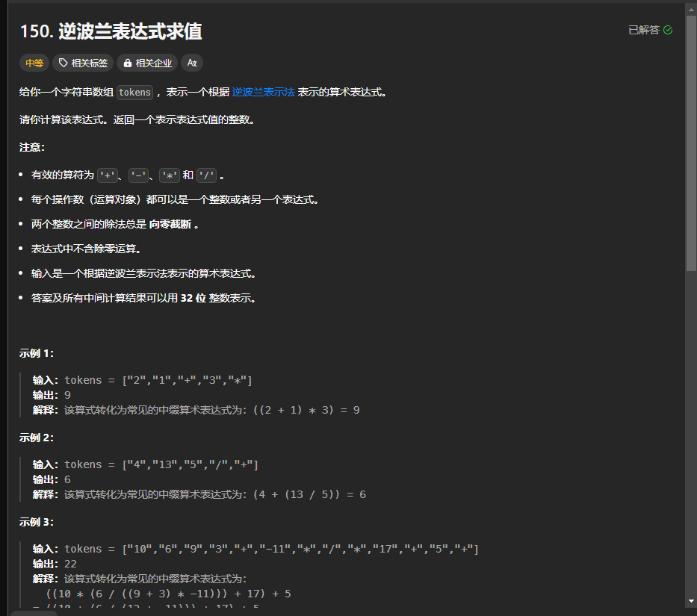Click example 1 input tokens line
The width and height of the screenshot is (697, 616).
pyautogui.click(x=142, y=380)
